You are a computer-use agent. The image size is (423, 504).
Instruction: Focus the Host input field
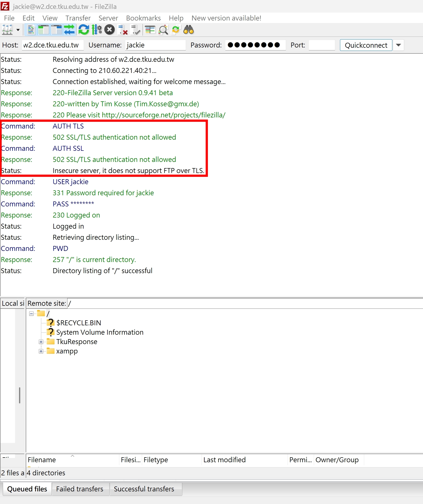53,45
